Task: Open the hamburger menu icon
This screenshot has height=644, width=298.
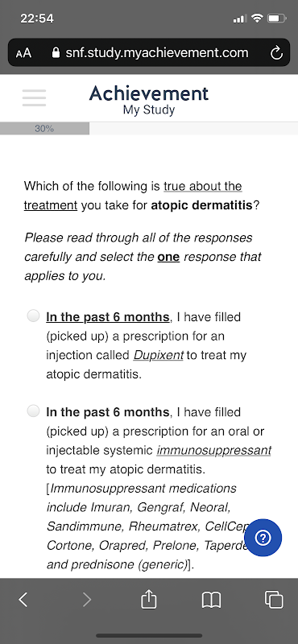Action: [x=34, y=98]
